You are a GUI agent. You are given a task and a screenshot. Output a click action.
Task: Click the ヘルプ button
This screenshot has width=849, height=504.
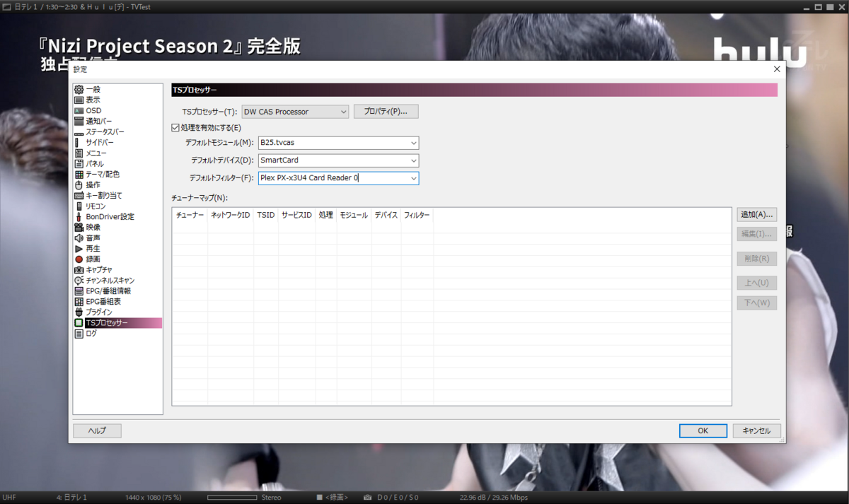[97, 430]
